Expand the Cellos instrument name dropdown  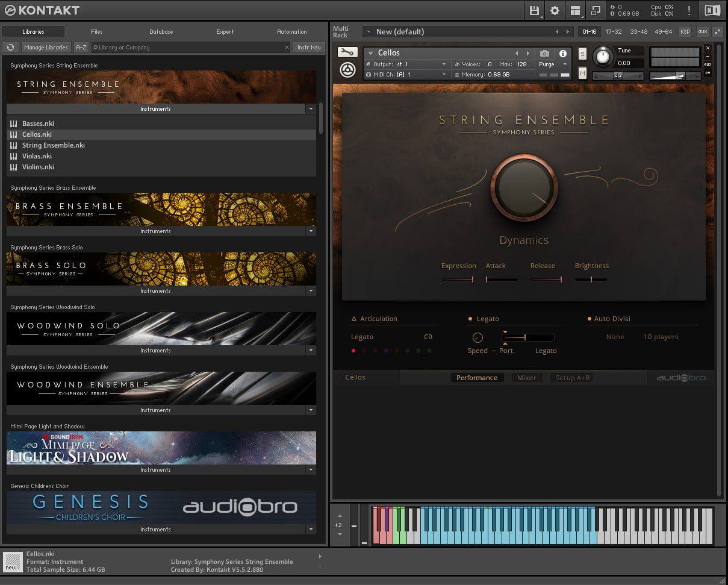(370, 54)
